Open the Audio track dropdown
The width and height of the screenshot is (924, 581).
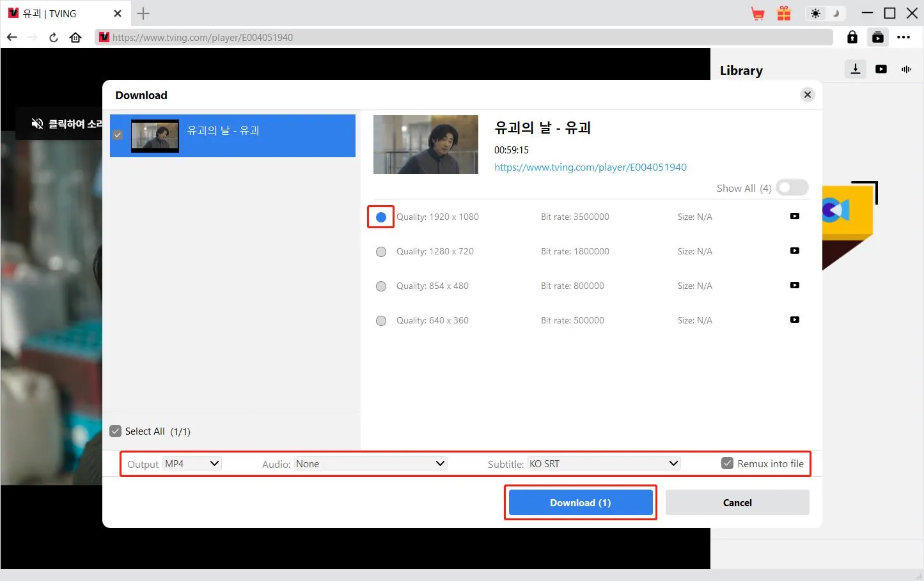pos(370,464)
